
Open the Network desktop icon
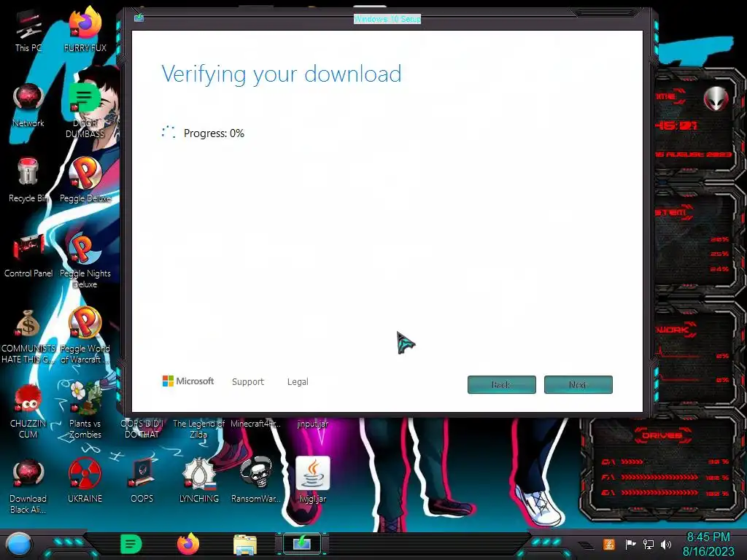pos(28,106)
